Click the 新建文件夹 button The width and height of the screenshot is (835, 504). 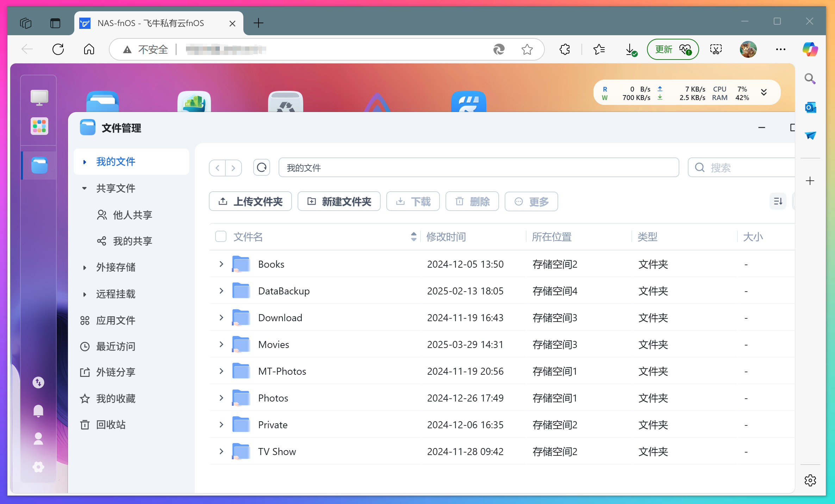(339, 201)
